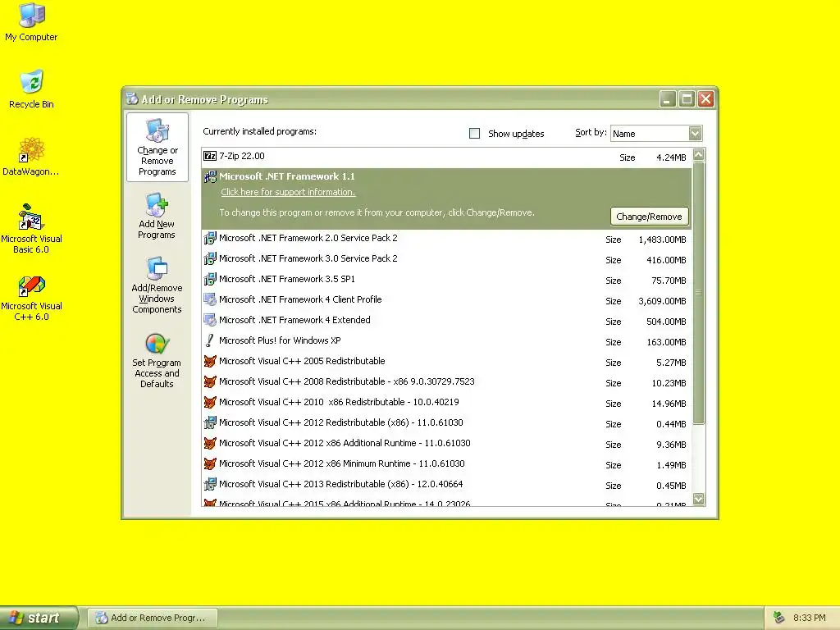Select Microsoft .NET Framework 3.5 SP1

(446, 280)
